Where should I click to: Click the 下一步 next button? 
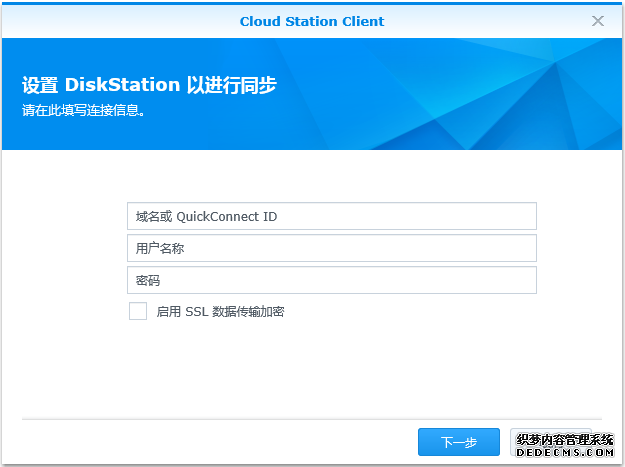(459, 441)
